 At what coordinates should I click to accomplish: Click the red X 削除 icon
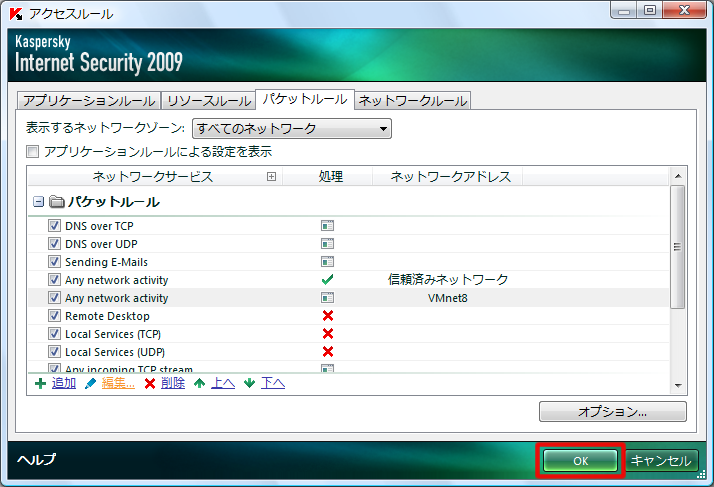tap(150, 383)
